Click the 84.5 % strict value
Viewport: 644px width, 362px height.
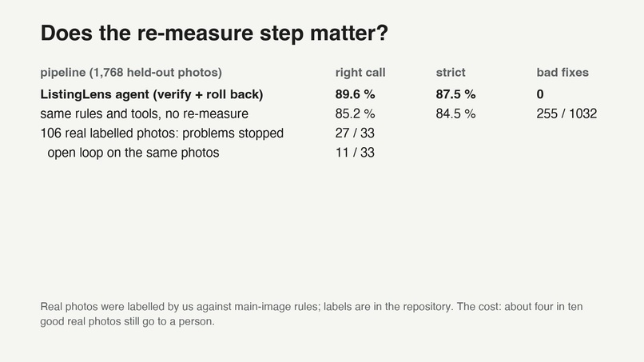coord(455,113)
